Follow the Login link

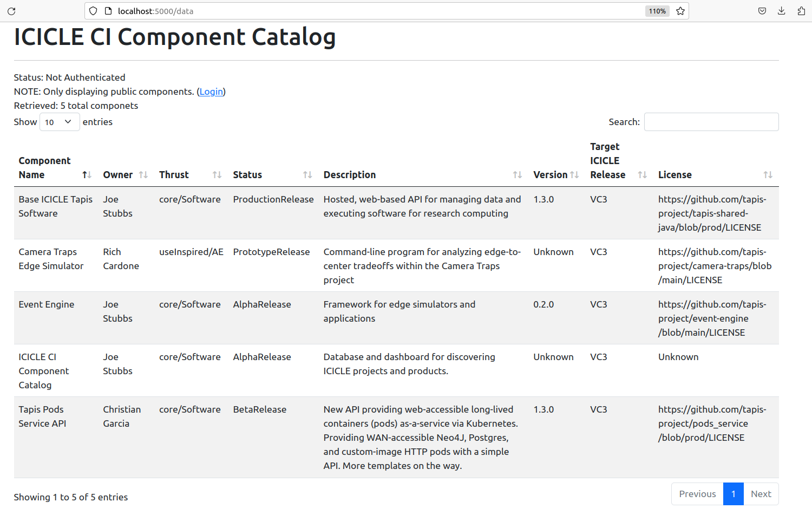tap(211, 92)
